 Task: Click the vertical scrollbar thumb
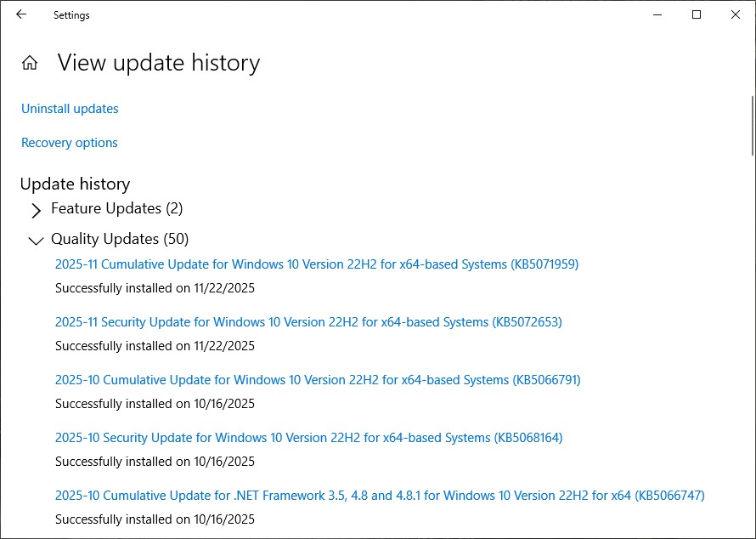click(752, 126)
